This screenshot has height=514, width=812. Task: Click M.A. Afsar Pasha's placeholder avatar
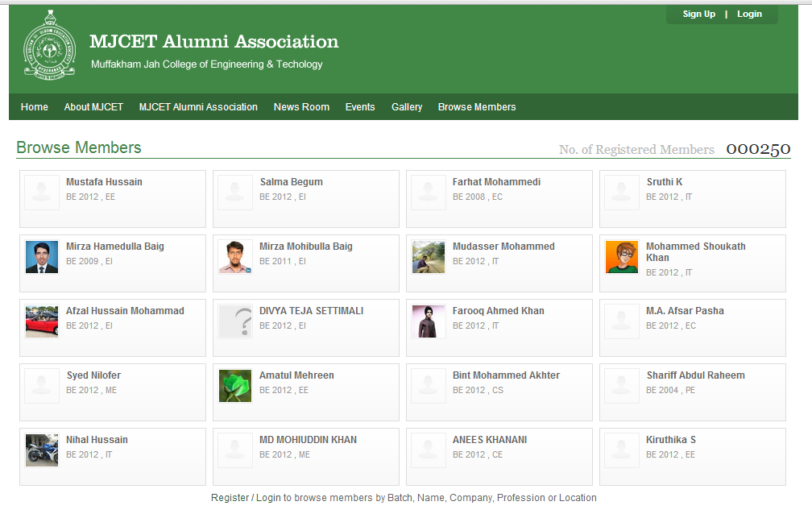tap(622, 321)
